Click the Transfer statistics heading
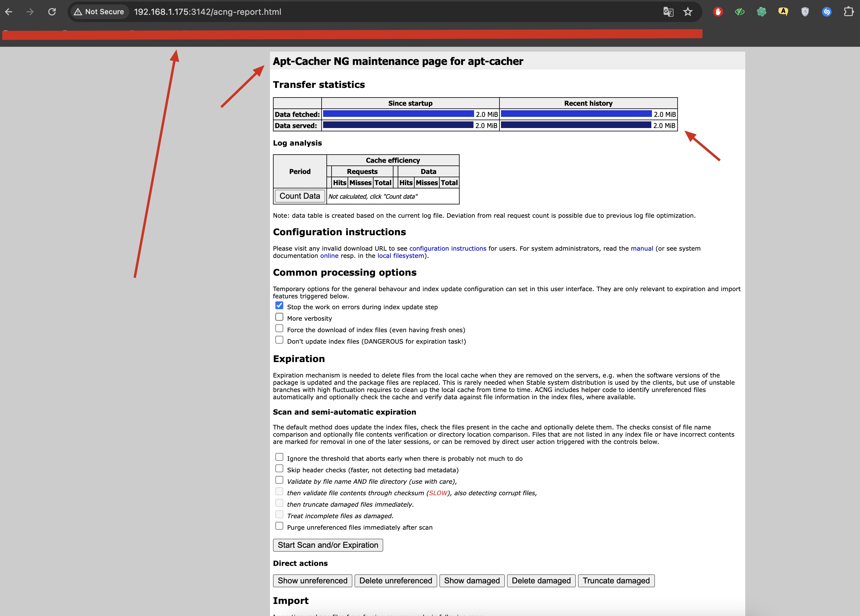The image size is (860, 616). [x=319, y=85]
